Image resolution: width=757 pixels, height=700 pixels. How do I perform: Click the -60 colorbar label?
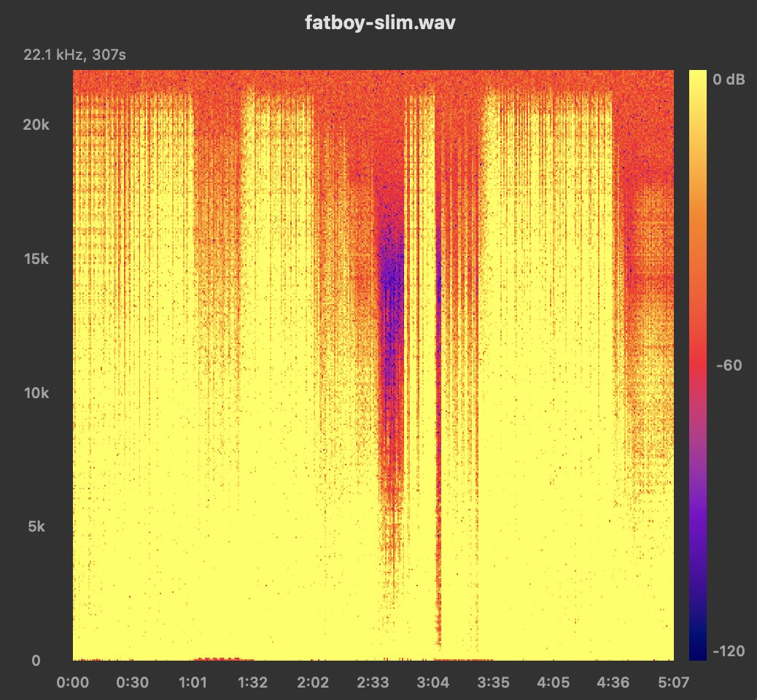(729, 365)
